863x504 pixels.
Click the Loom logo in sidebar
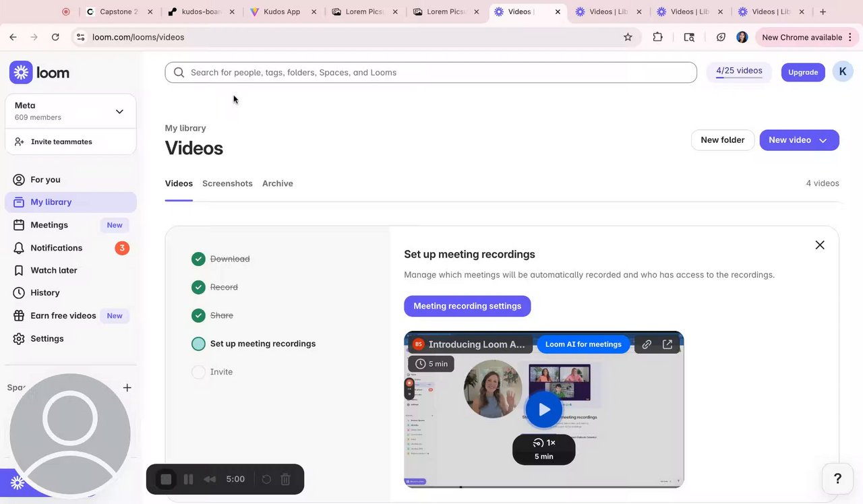pyautogui.click(x=39, y=73)
